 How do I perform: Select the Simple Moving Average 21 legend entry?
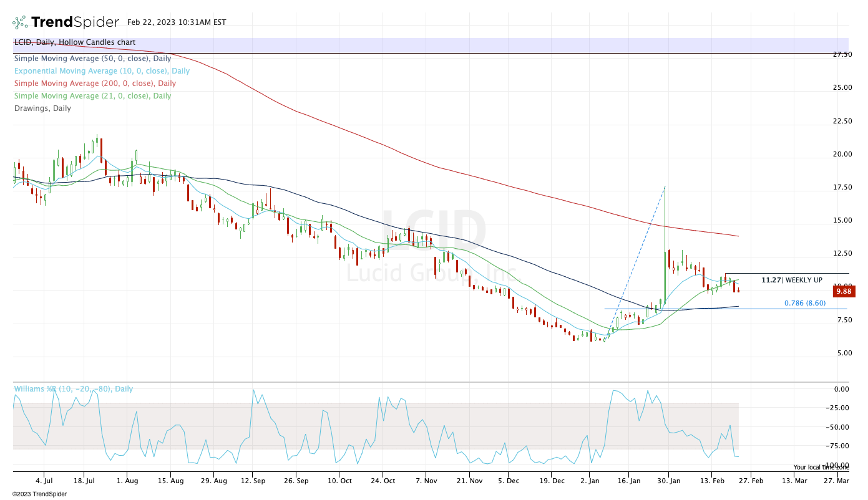92,96
